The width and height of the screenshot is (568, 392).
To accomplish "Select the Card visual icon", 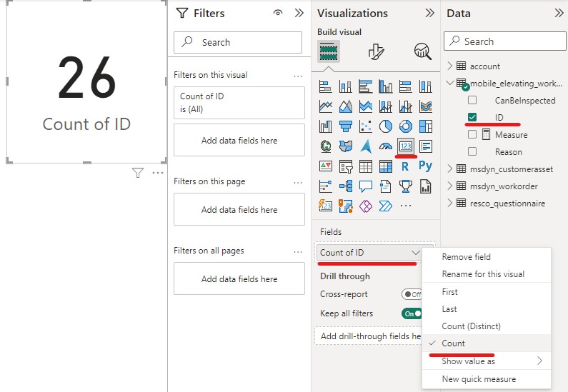I will 406,146.
